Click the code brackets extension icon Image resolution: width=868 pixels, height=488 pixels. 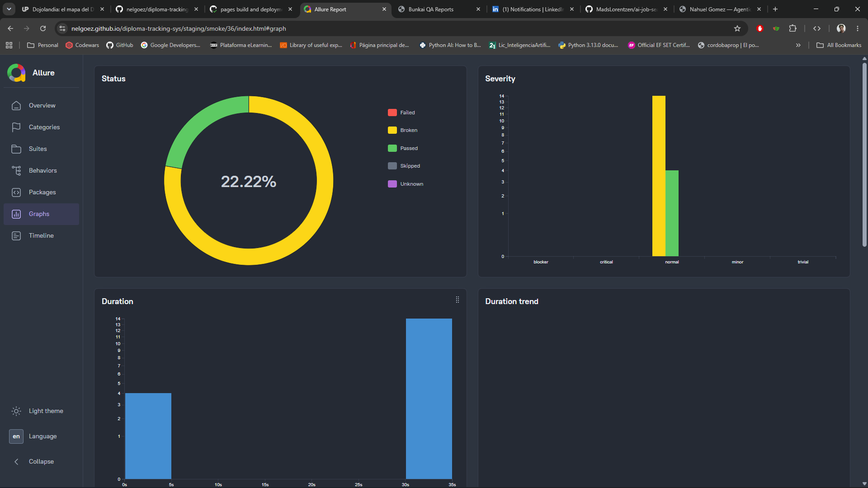(817, 28)
